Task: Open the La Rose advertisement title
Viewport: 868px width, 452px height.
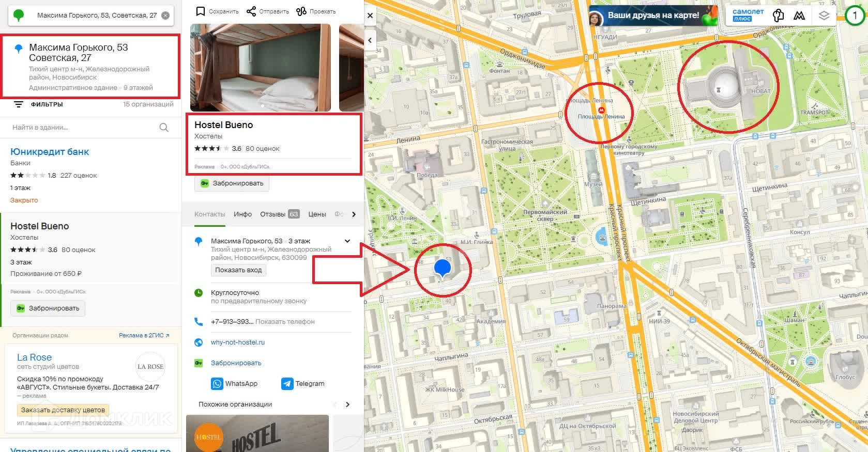Action: [x=34, y=357]
